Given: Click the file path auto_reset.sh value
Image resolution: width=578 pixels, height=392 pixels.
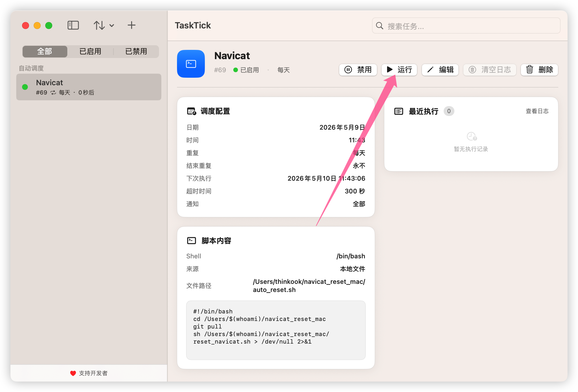Looking at the screenshot, I should (x=309, y=286).
